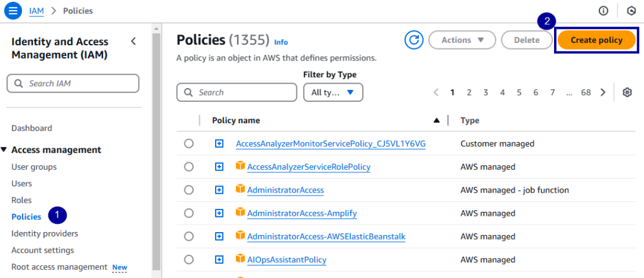Open Account settings in side navigation

coord(43,250)
